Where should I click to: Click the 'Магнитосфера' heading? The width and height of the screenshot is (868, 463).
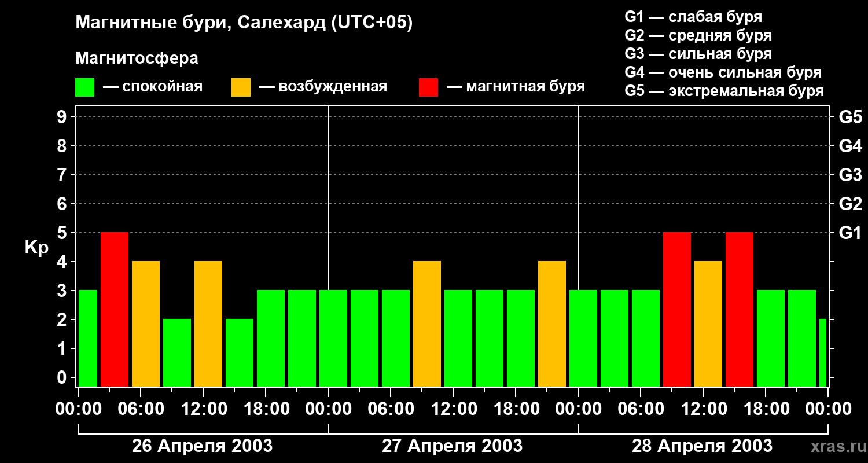point(137,58)
